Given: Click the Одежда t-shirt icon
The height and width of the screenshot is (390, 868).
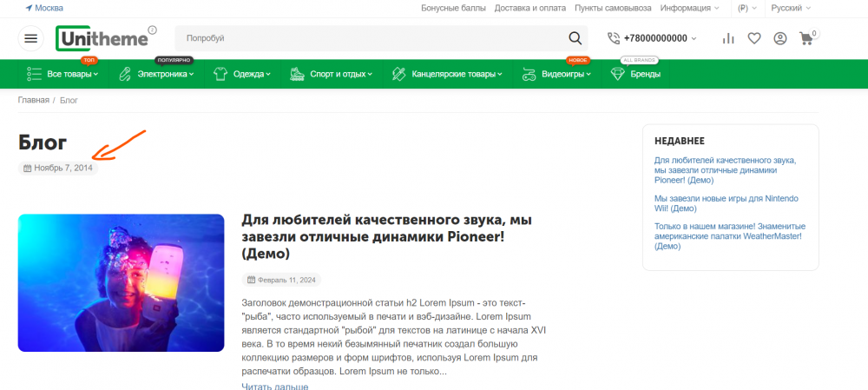Looking at the screenshot, I should (220, 74).
